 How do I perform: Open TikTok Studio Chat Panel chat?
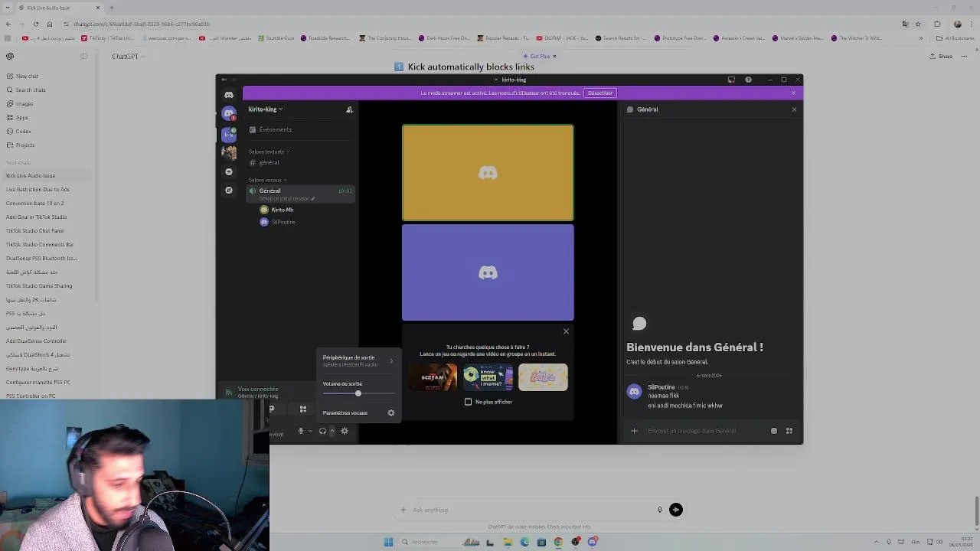(47, 230)
